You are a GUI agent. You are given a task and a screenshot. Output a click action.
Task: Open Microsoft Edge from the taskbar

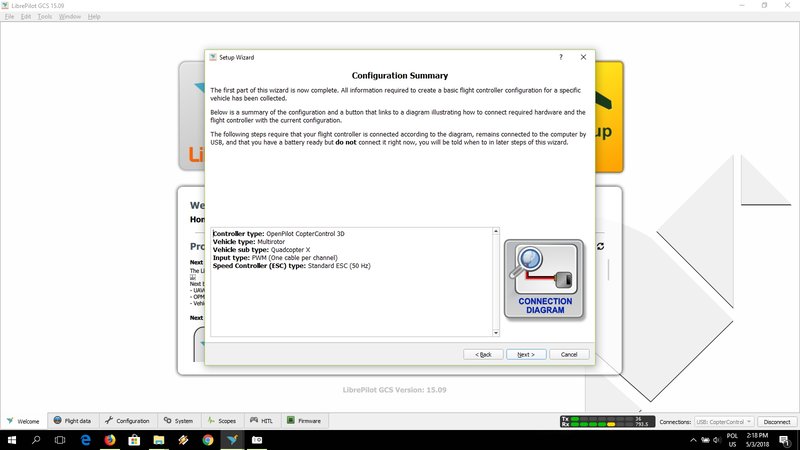pos(85,440)
